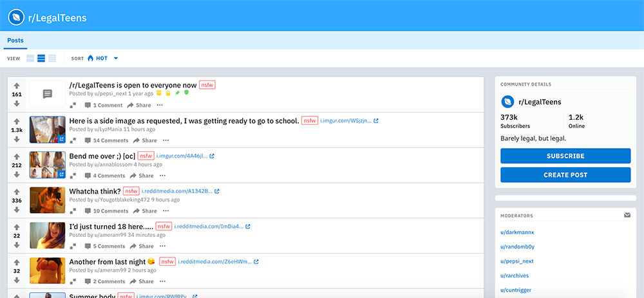Open the external link icon beside i.redditmedia.com/Z6eHWm
644x298 pixels.
(x=256, y=262)
